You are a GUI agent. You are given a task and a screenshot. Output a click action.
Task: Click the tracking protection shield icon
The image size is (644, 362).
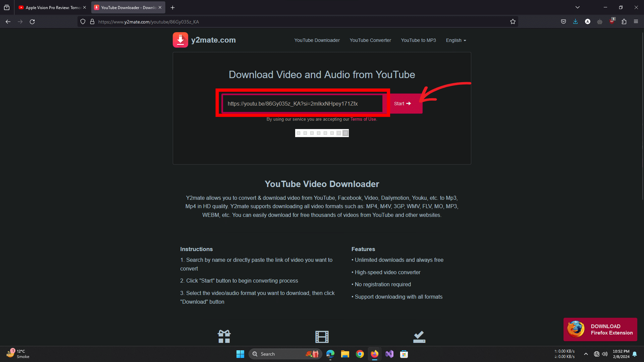(x=83, y=21)
